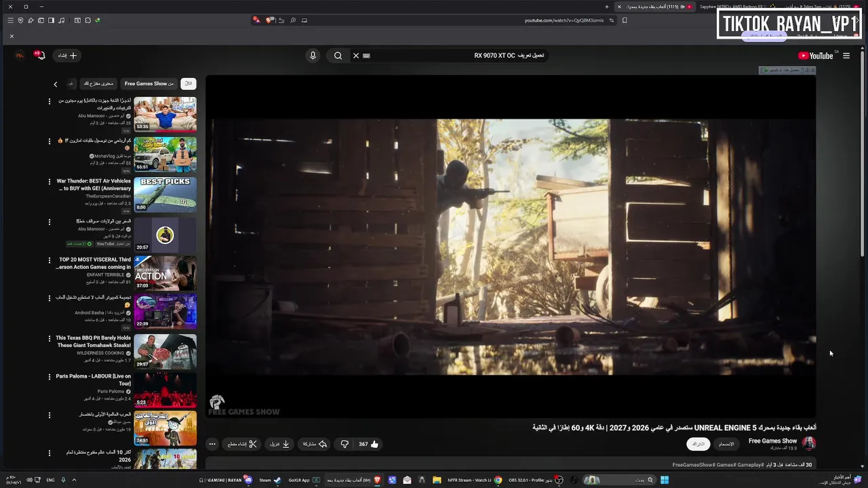
Task: Click the video player to toggle playback
Action: tap(511, 247)
